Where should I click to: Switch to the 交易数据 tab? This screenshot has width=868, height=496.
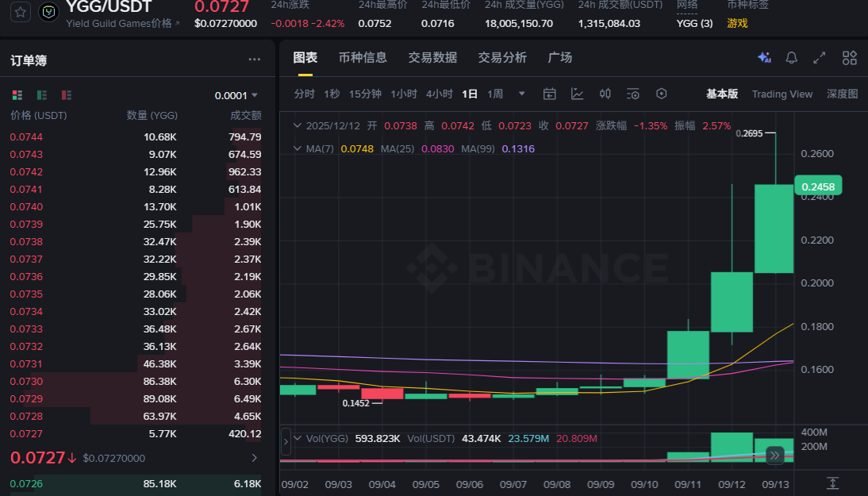432,58
